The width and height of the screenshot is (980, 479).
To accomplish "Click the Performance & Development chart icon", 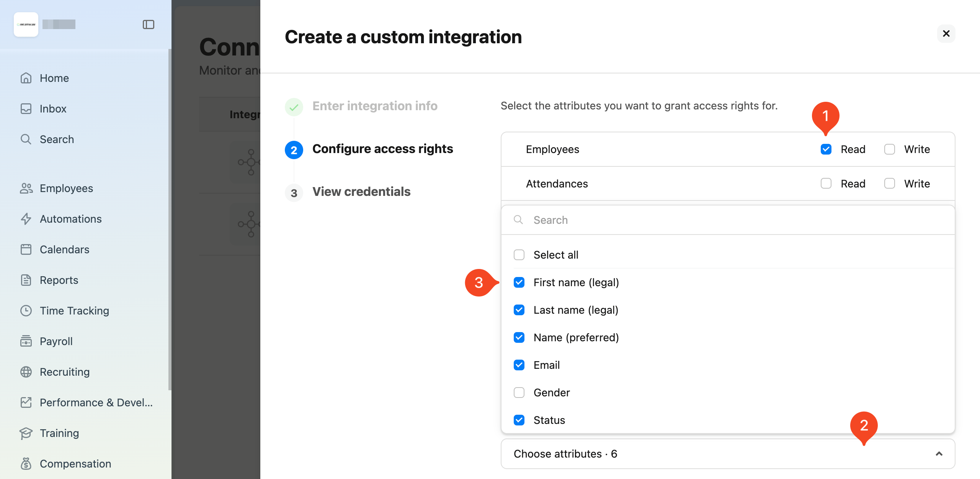I will pyautogui.click(x=26, y=402).
